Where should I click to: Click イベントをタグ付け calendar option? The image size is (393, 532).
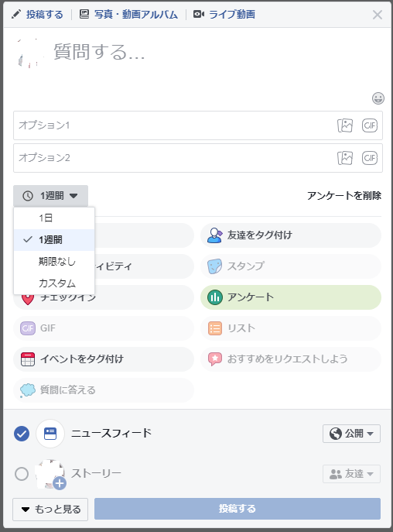point(104,359)
